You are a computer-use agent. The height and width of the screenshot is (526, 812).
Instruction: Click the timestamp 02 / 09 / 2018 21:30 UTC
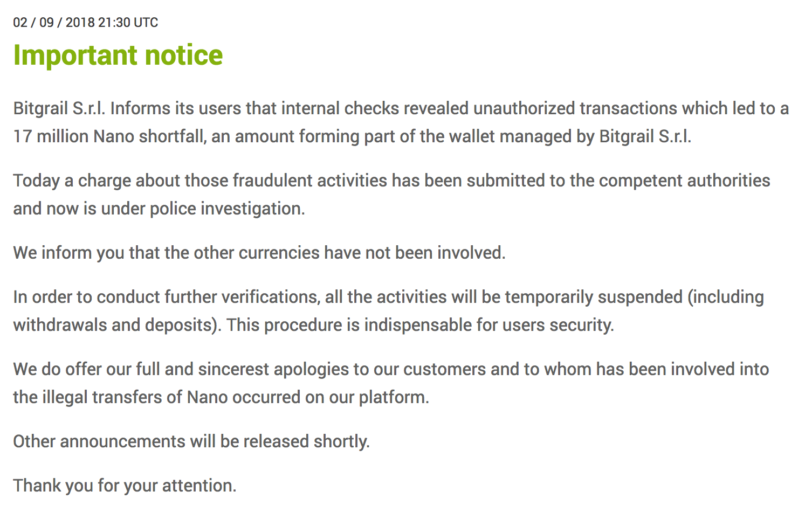(86, 23)
